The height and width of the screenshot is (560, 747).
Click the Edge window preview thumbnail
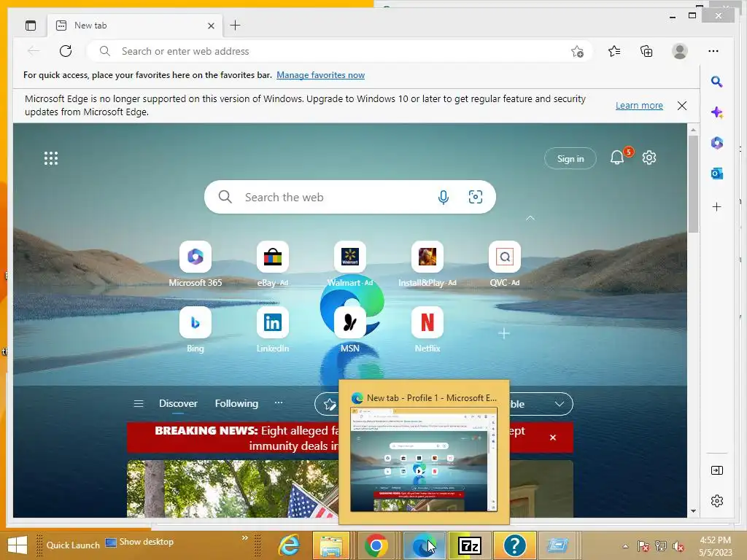[424, 459]
